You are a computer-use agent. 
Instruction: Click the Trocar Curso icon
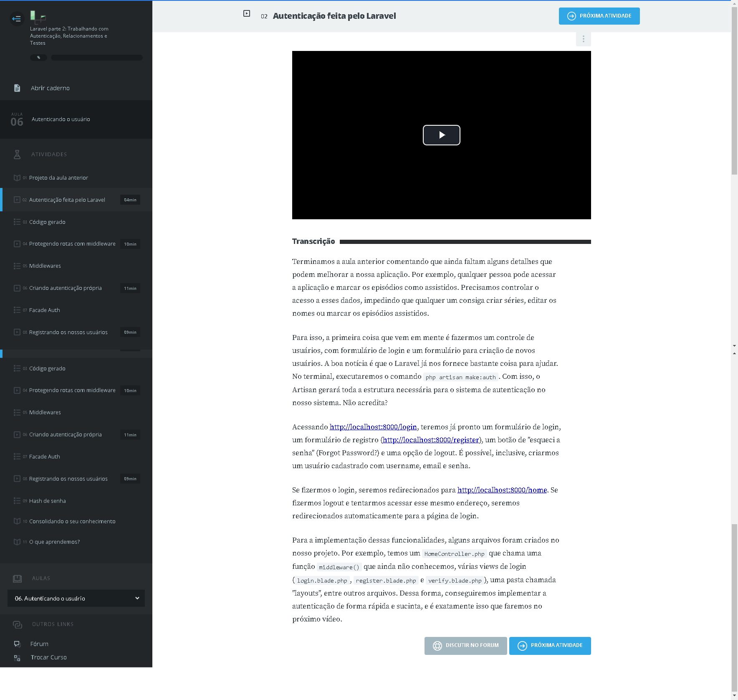coord(17,658)
